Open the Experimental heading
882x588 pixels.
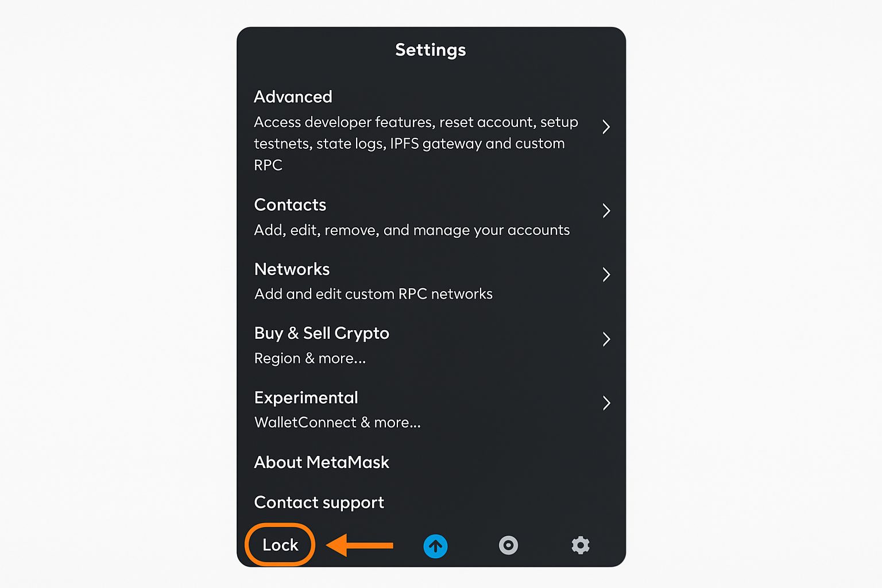point(306,397)
